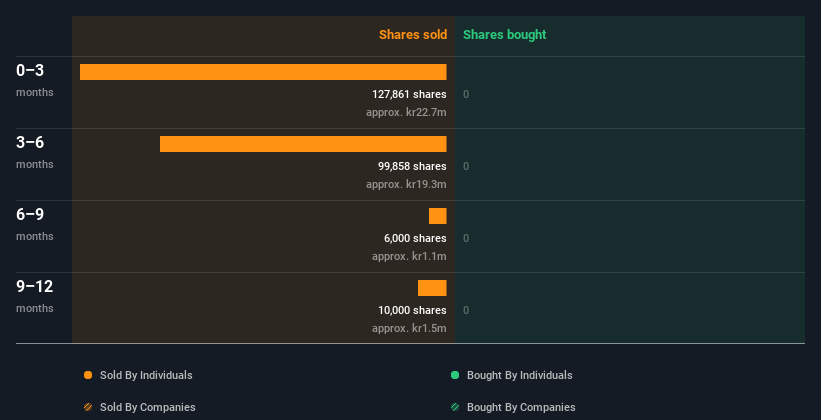Click the approx. kr19.3m value

click(406, 185)
